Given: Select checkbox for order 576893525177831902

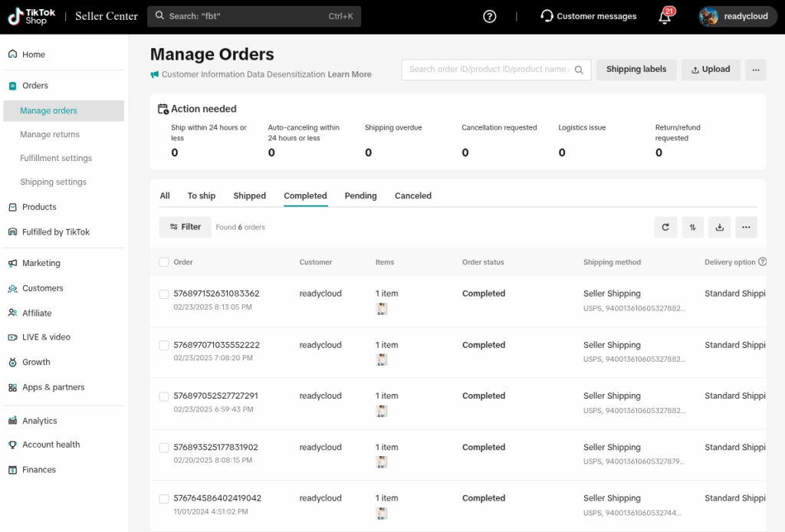Looking at the screenshot, I should coord(164,448).
